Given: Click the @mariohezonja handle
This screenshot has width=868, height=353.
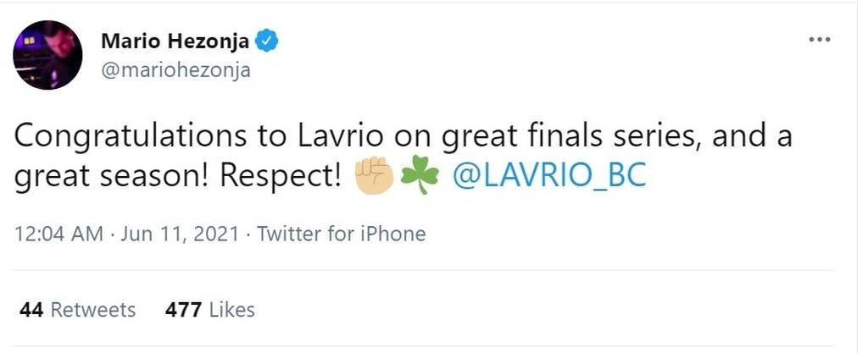Looking at the screenshot, I should pyautogui.click(x=175, y=70).
